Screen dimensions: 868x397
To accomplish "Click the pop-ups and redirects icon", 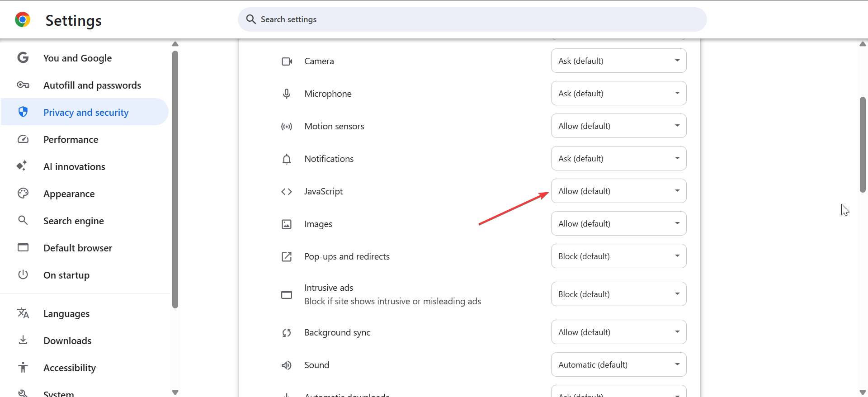I will pyautogui.click(x=287, y=257).
